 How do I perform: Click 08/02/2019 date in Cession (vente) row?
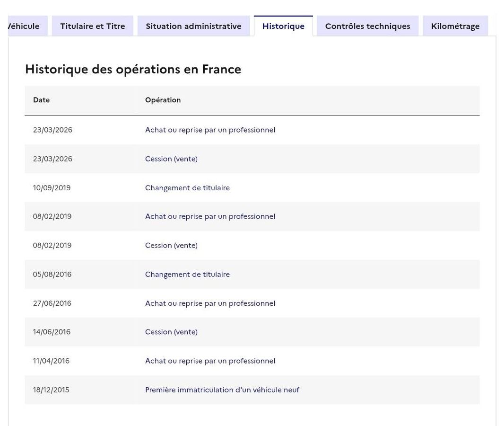52,246
